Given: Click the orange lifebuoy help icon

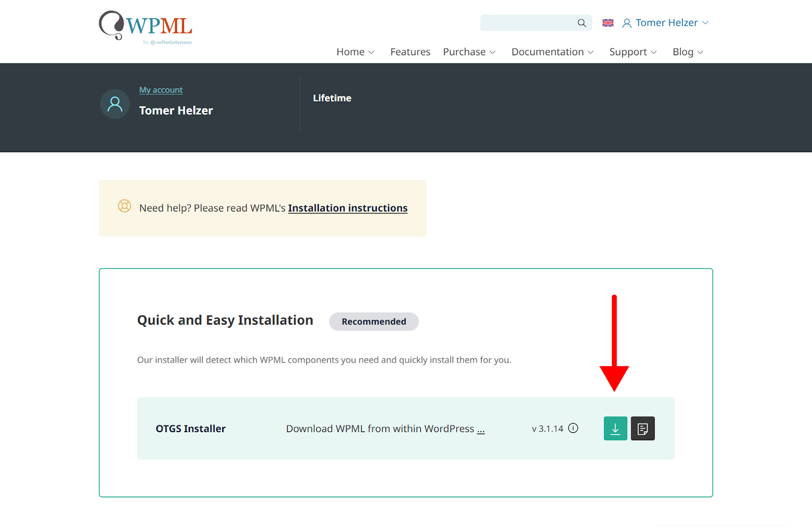Looking at the screenshot, I should [124, 206].
